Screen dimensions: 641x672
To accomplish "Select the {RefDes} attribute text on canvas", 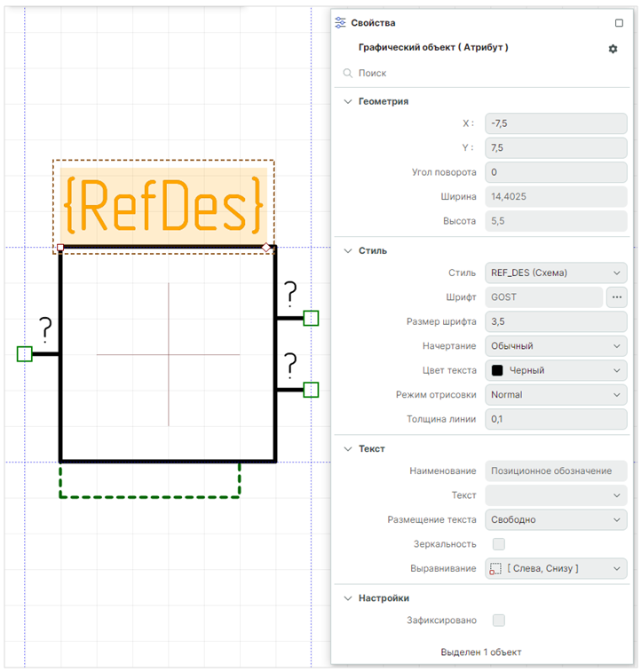I will tap(163, 205).
